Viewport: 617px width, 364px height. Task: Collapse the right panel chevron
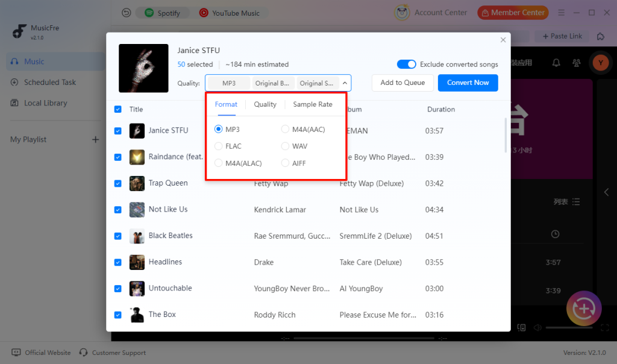coord(606,192)
